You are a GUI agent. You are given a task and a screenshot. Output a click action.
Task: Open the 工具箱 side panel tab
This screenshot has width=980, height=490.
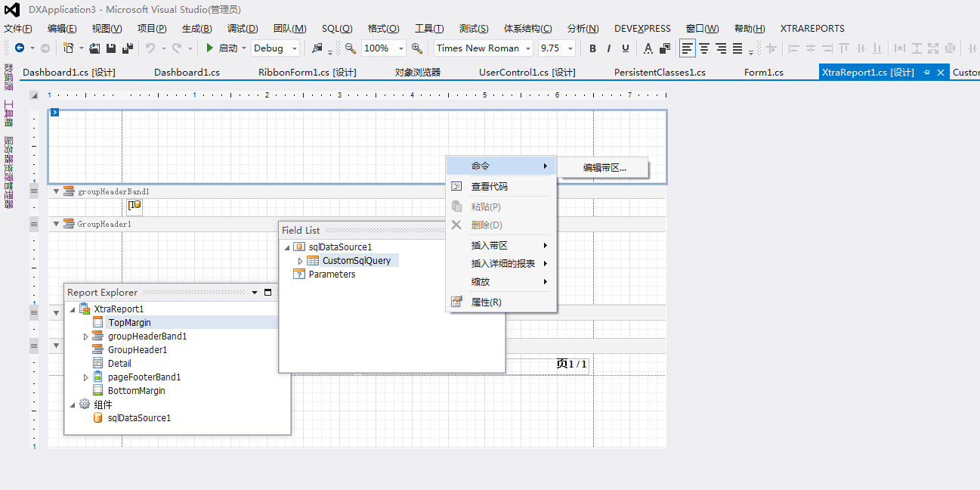point(8,113)
